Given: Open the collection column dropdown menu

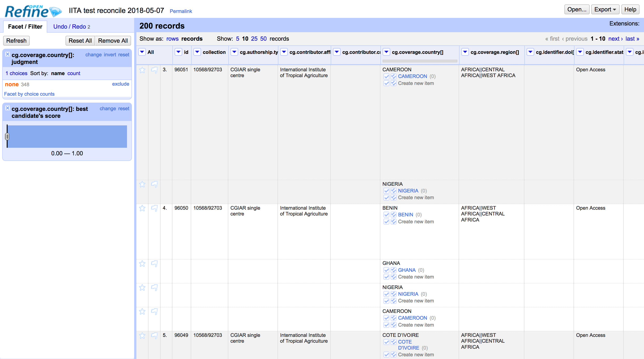Looking at the screenshot, I should [x=197, y=52].
